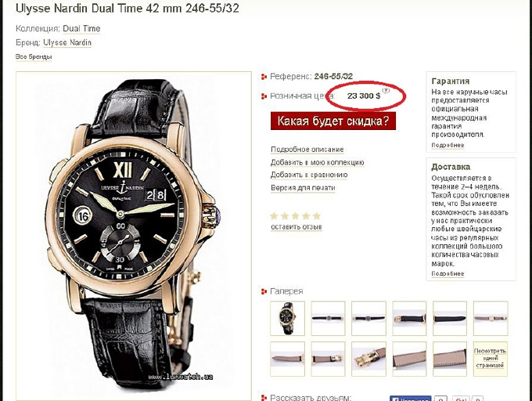Click the Facebook share button icon

[x=410, y=399]
